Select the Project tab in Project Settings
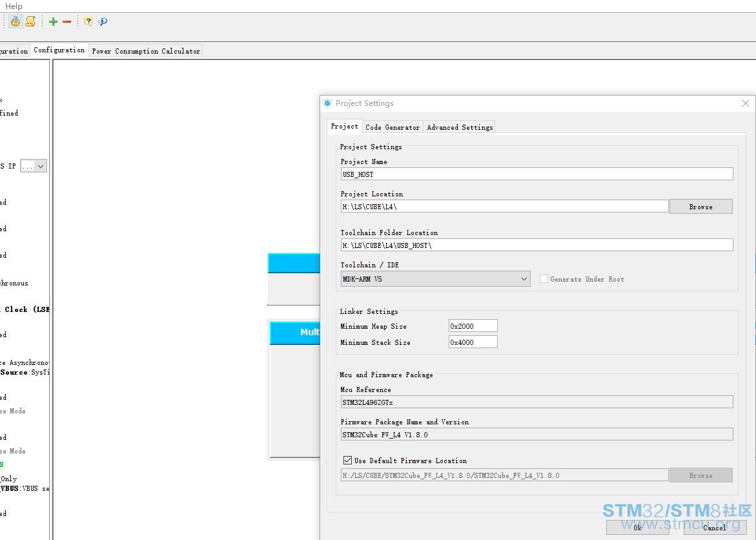 point(344,126)
